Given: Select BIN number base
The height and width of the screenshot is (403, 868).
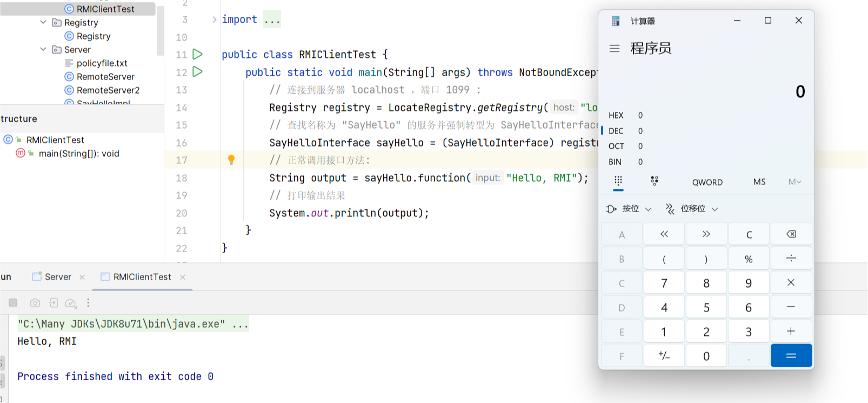Looking at the screenshot, I should [x=615, y=162].
